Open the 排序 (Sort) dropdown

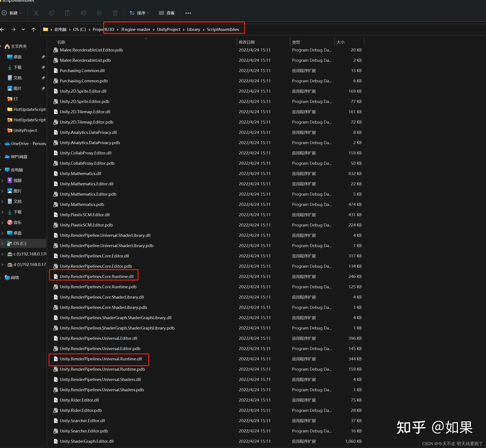[139, 13]
